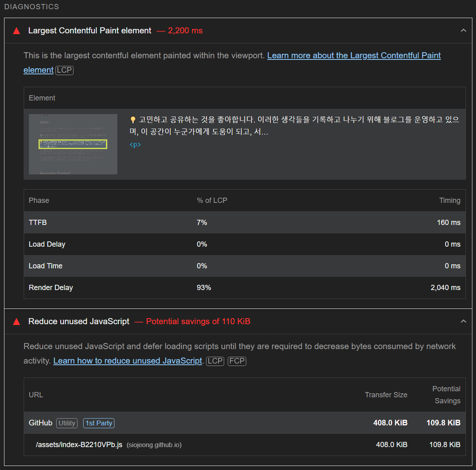Image resolution: width=476 pixels, height=470 pixels.
Task: Click the FCP badge in unused JavaScript description
Action: [x=237, y=361]
